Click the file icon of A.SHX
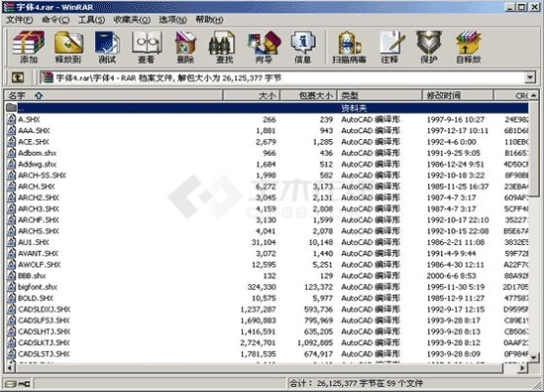The width and height of the screenshot is (544, 392). [11, 120]
